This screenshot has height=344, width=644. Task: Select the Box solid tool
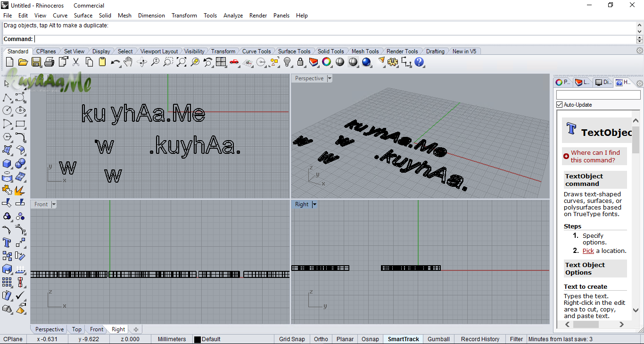[7, 163]
